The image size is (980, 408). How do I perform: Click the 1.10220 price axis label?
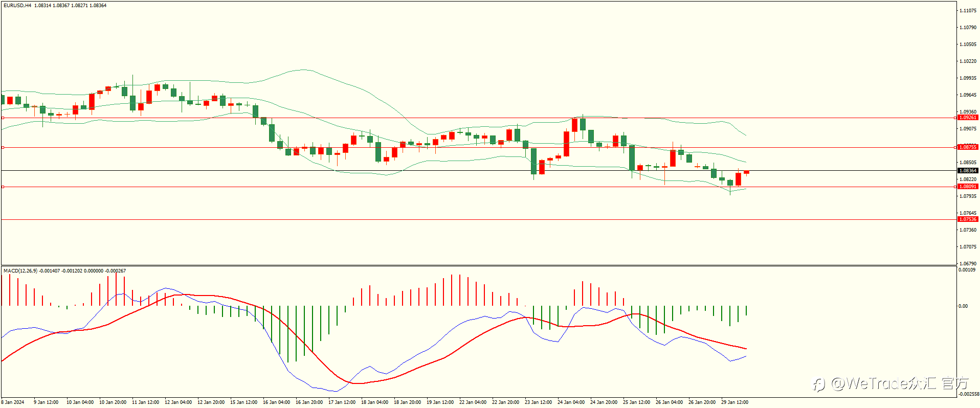click(968, 61)
